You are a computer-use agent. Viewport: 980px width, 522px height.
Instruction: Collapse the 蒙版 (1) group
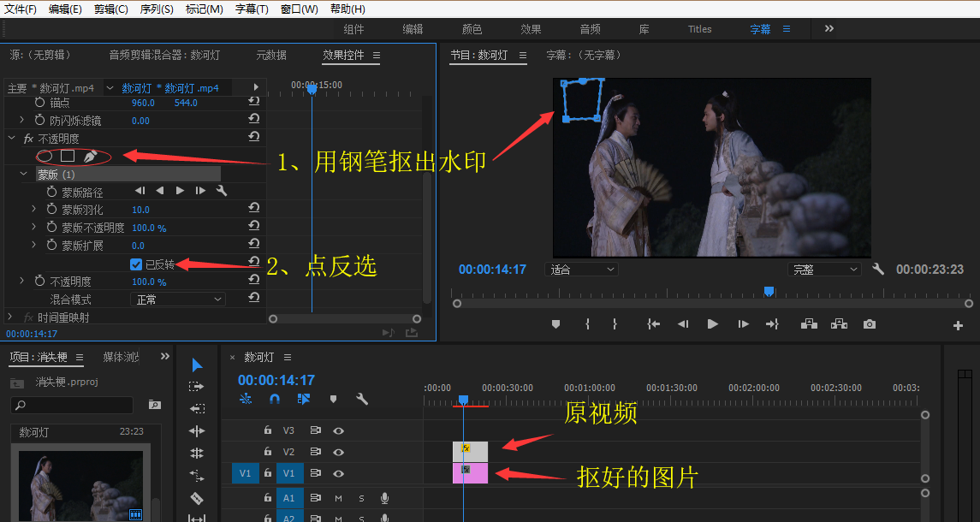coord(24,174)
